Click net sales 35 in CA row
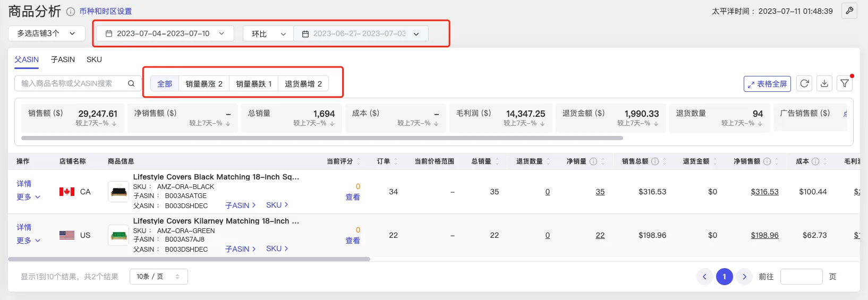The image size is (868, 300). point(600,192)
